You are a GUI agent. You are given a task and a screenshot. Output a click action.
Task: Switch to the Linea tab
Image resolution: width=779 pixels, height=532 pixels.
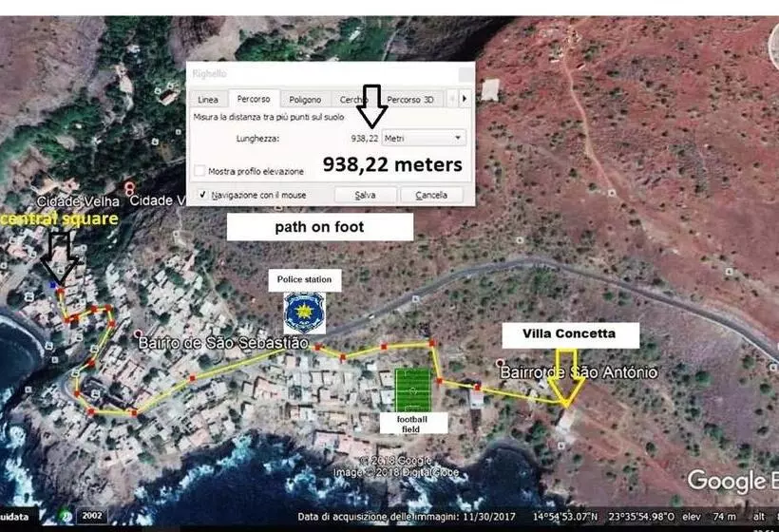tap(207, 100)
